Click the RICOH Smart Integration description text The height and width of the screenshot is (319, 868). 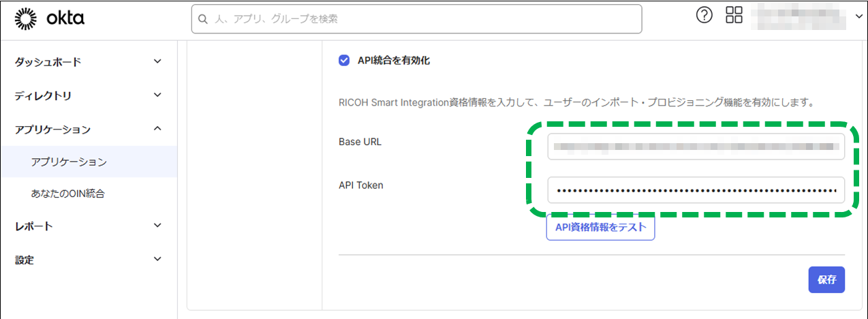(577, 103)
